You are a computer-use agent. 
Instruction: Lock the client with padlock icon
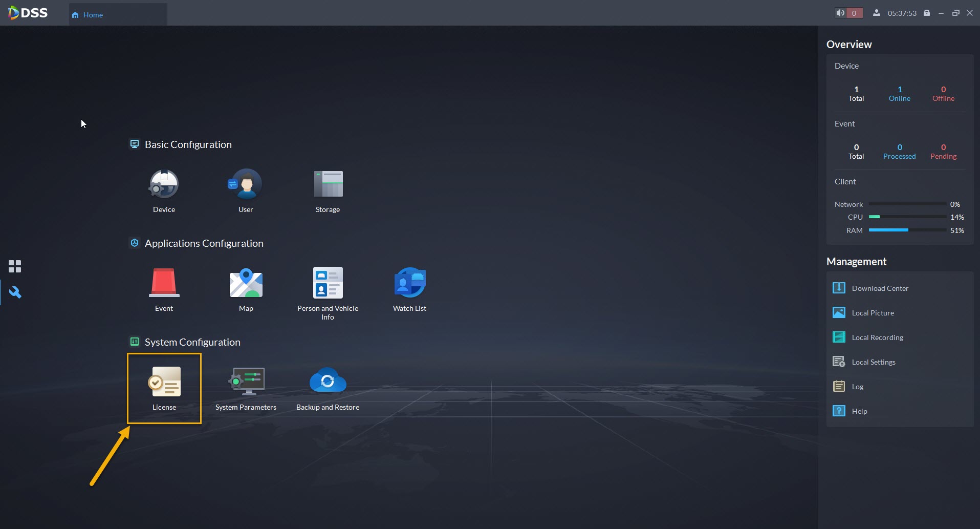click(927, 13)
